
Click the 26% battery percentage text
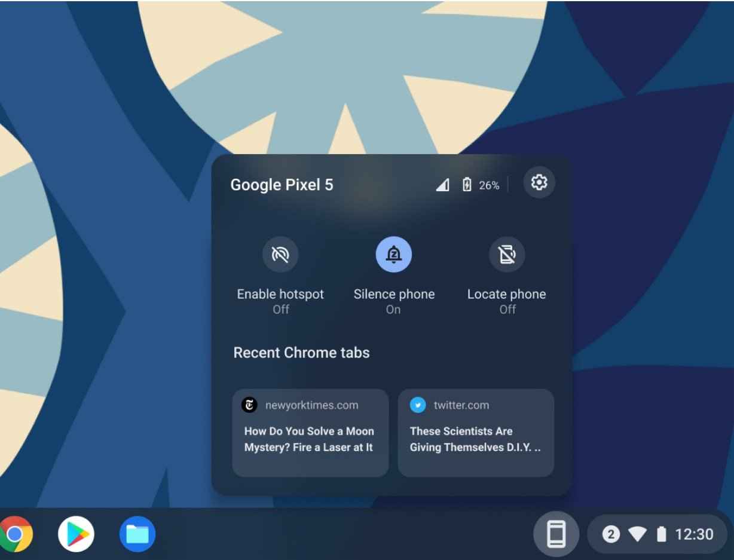489,185
